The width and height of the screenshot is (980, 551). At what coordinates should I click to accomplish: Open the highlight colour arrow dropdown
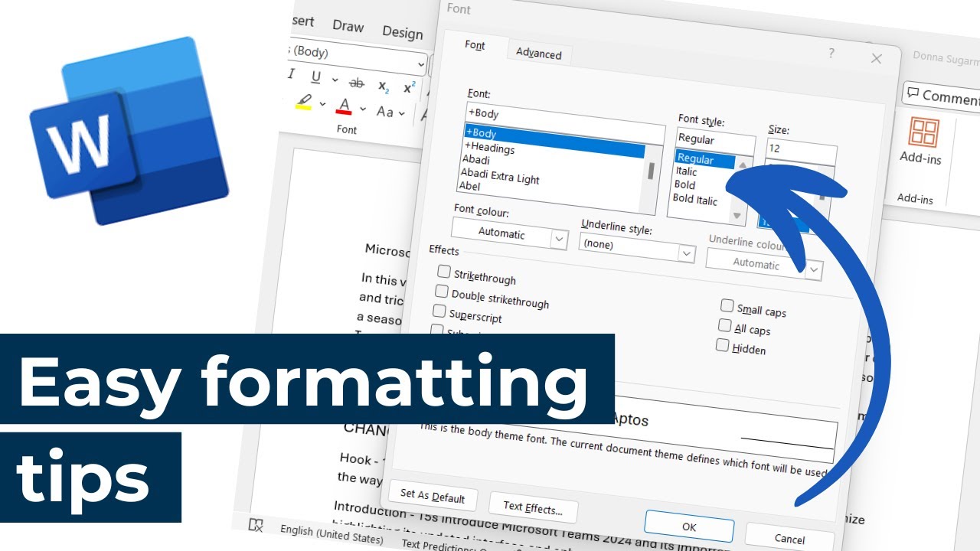322,104
